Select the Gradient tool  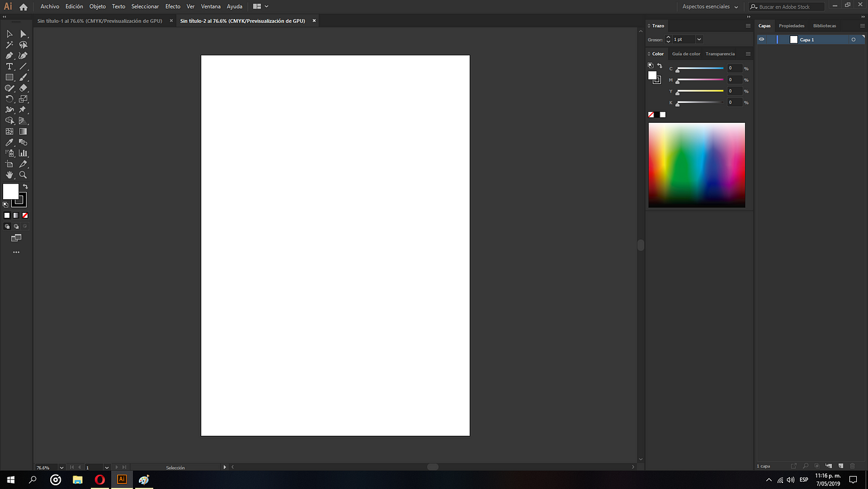23,132
